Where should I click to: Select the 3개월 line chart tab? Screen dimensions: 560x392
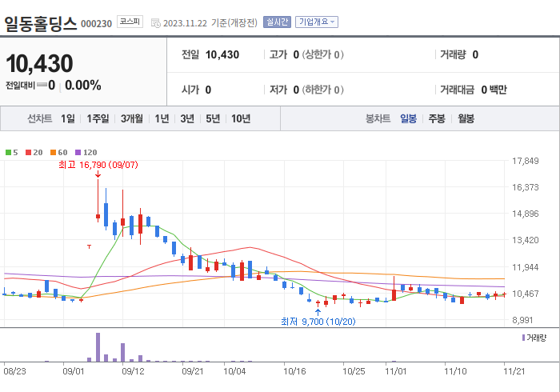(x=132, y=118)
